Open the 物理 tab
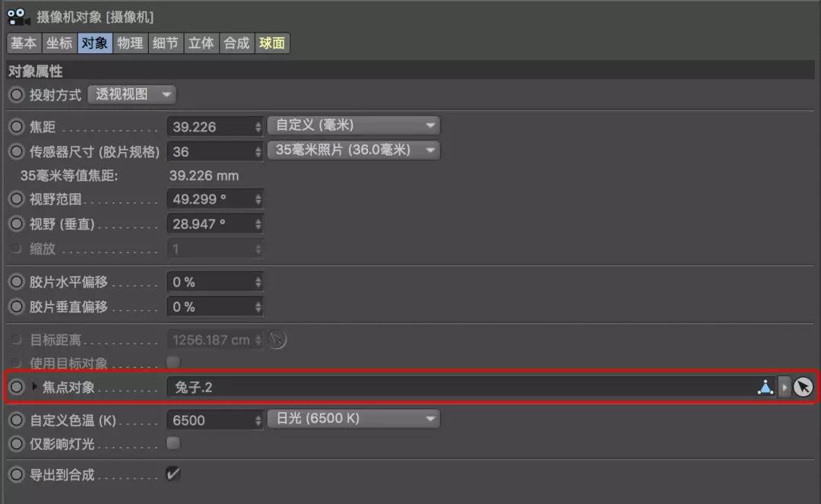Viewport: 821px width, 504px height. (131, 43)
